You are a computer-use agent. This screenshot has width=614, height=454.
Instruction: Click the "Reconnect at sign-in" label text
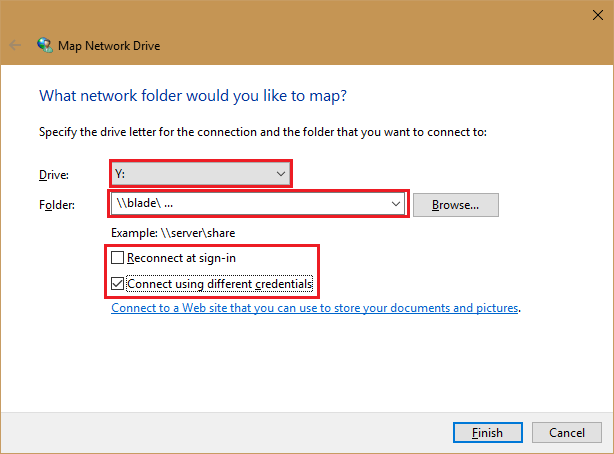point(181,259)
